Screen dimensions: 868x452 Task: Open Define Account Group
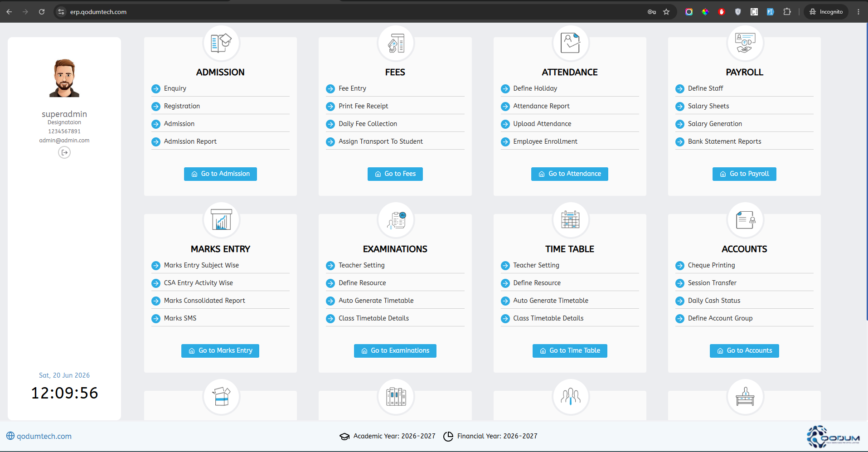[720, 318]
